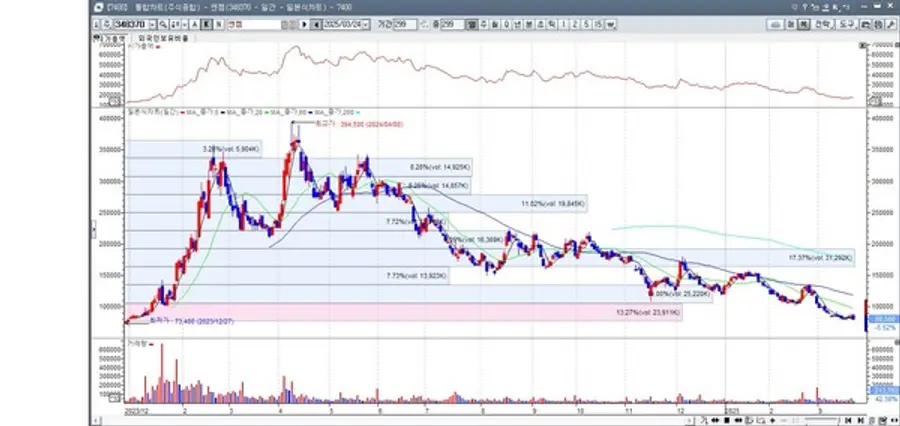Click the stock code input field 348370
900x426 pixels.
click(x=129, y=23)
